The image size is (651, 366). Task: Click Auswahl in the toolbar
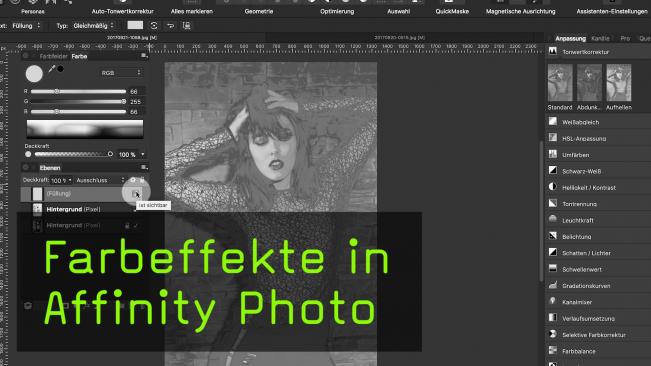[x=399, y=11]
